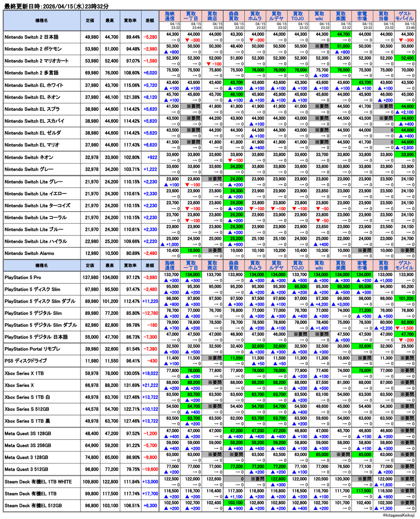The image size is (420, 519).
Task: Click 買取wiki header above the PlayStation rows
Action: click(319, 265)
